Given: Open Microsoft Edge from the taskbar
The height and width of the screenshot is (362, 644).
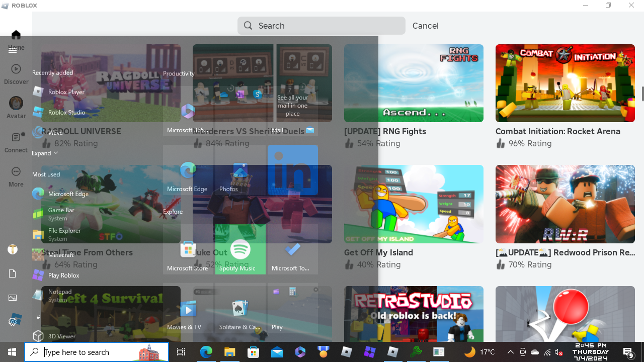Looking at the screenshot, I should point(206,352).
